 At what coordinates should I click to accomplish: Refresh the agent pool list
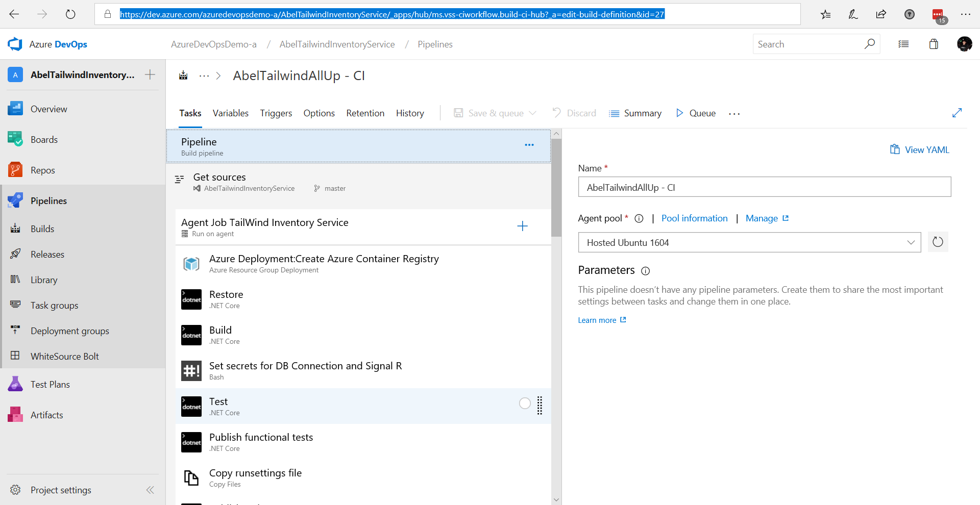938,242
